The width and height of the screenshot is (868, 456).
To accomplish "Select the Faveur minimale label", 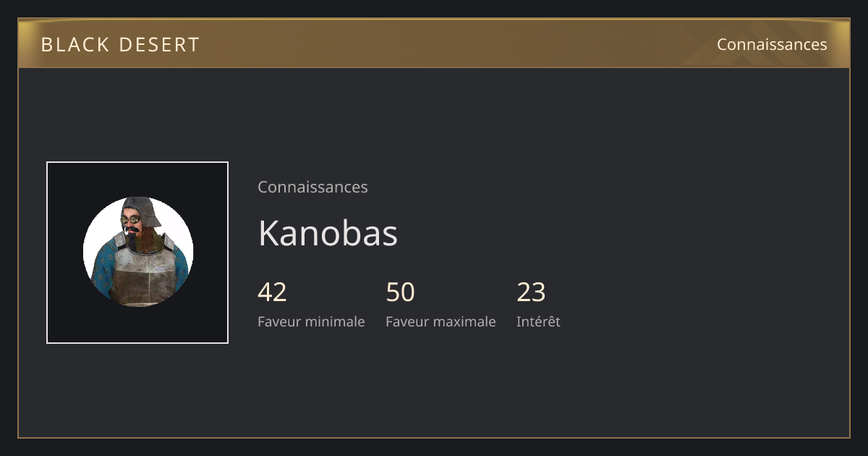I will (311, 321).
